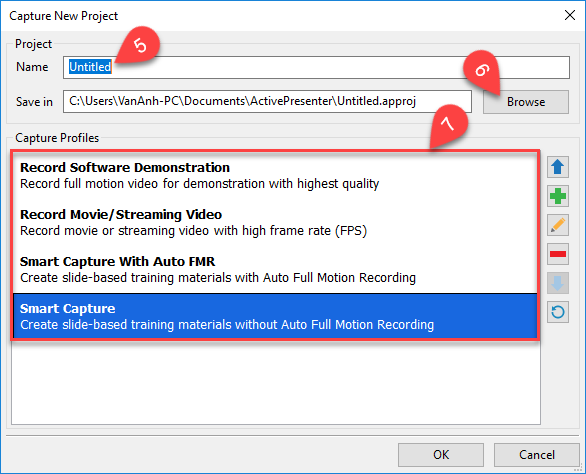Viewport: 586px width, 474px height.
Task: Reset capture profiles with the refresh icon
Action: [x=558, y=312]
